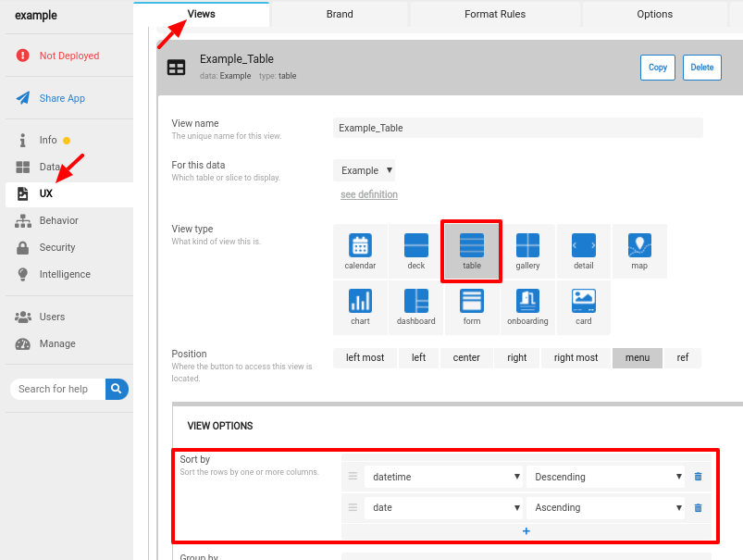This screenshot has width=743, height=560.
Task: Pick the onboarding view type
Action: coord(527,307)
